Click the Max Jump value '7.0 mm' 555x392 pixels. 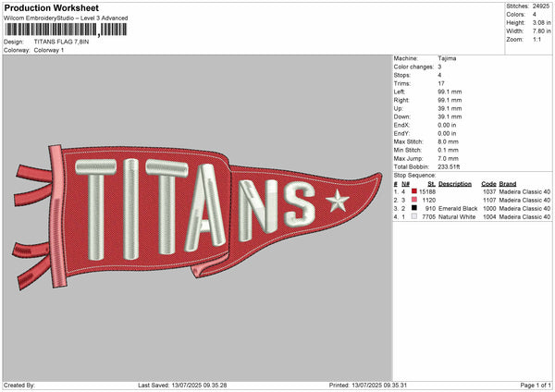coord(448,158)
